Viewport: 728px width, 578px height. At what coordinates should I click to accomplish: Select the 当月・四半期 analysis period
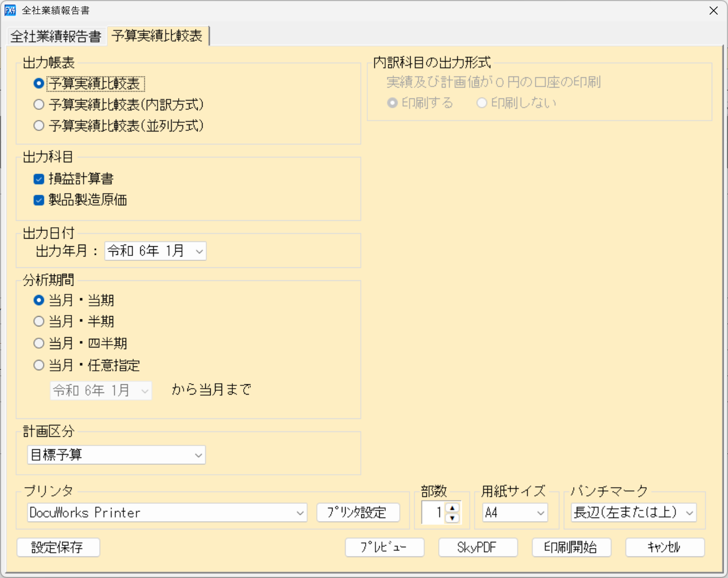(38, 343)
